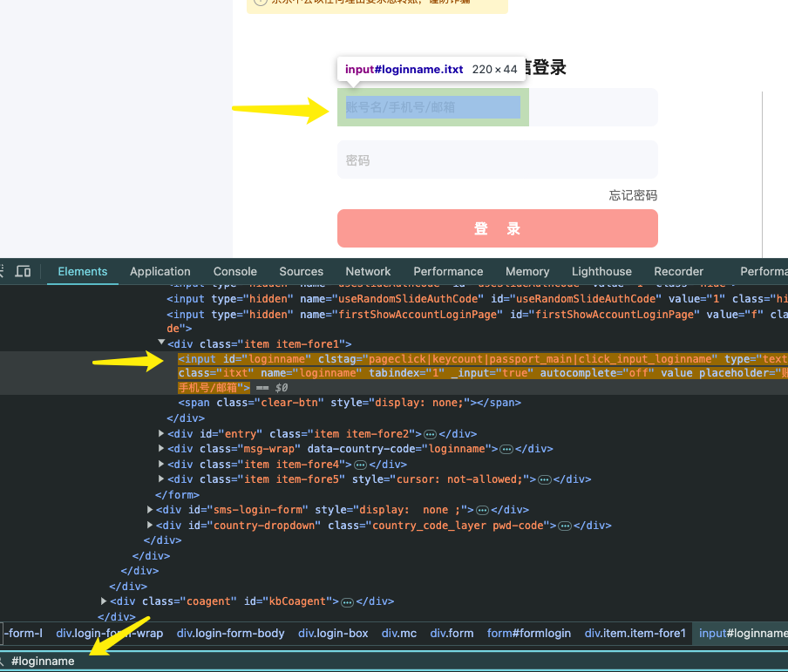Click the ellipsis badge in the country-dropdown row
Image resolution: width=788 pixels, height=672 pixels.
point(564,526)
